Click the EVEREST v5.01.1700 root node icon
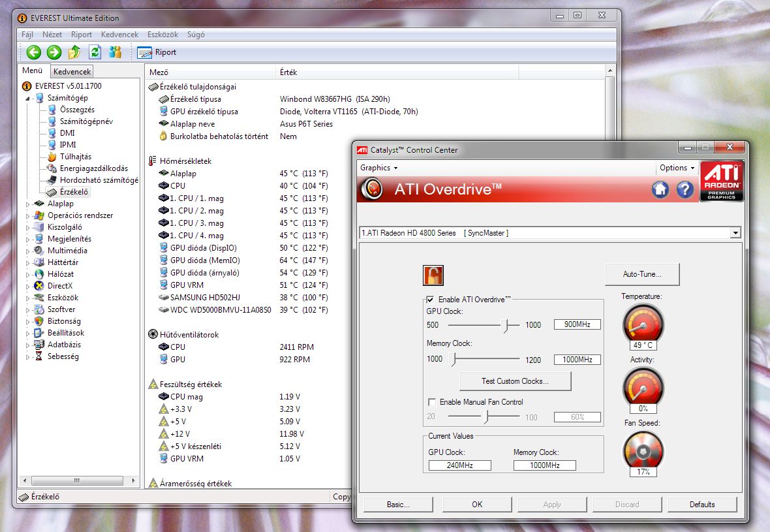 coord(27,86)
